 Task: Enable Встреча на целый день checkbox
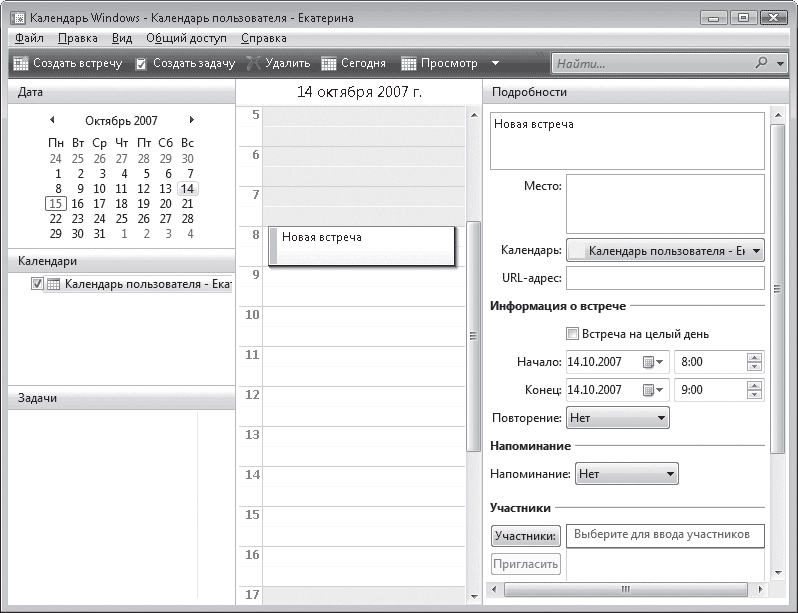pyautogui.click(x=573, y=334)
